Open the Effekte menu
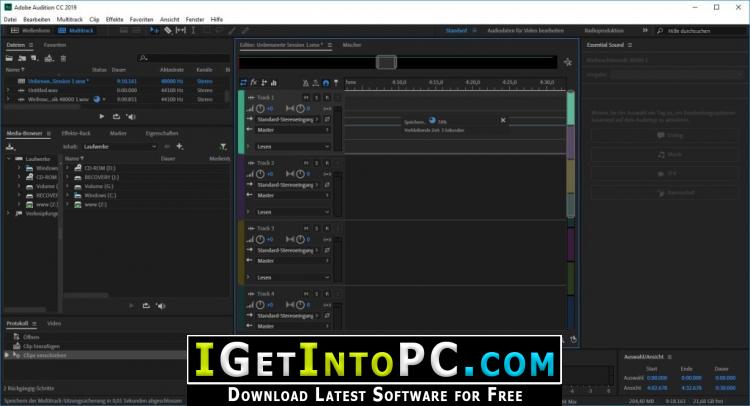Image resolution: width=750 pixels, height=406 pixels. pos(114,20)
